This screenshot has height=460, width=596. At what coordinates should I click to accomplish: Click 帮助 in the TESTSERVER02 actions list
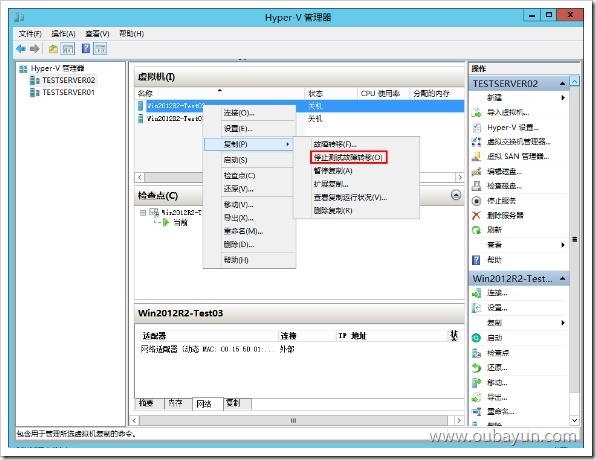(494, 260)
